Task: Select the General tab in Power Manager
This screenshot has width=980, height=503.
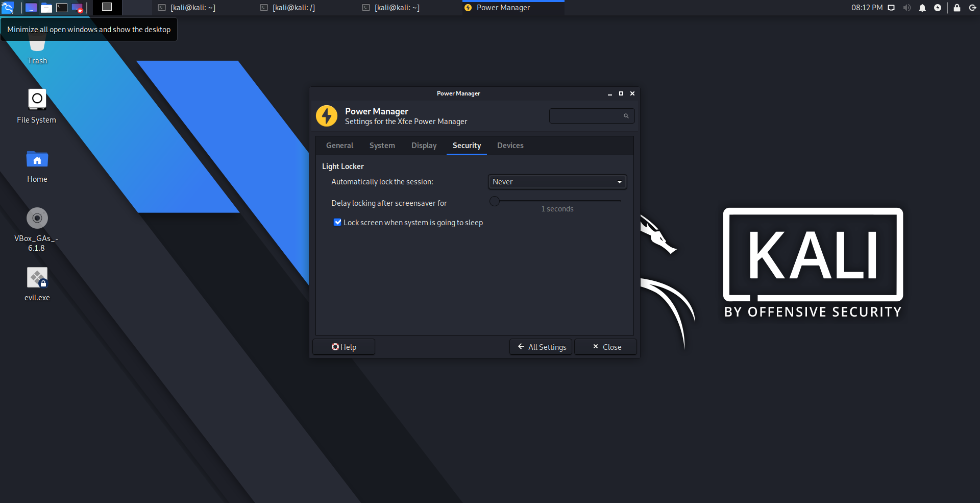Action: (339, 146)
